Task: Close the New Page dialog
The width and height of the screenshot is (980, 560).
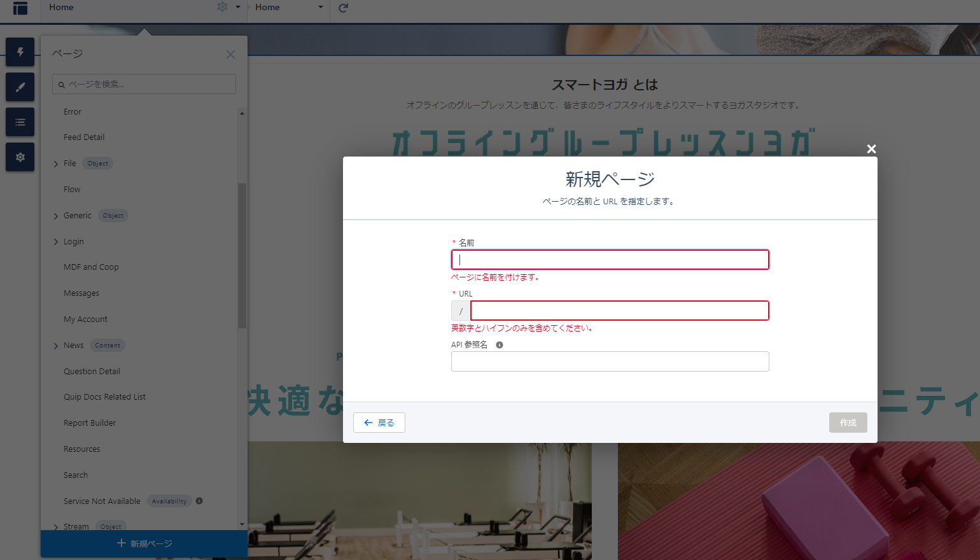Action: click(871, 149)
